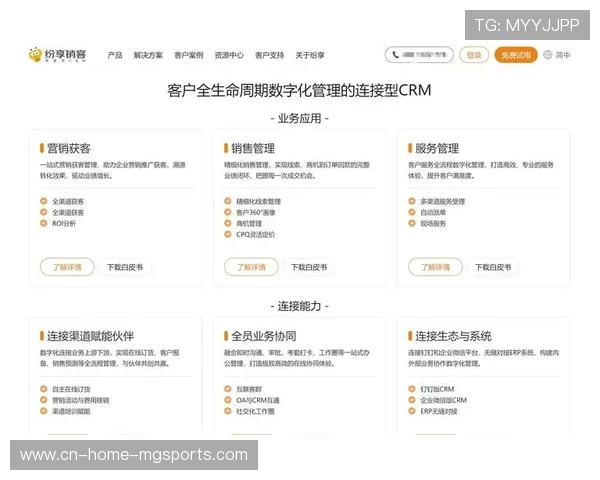Image resolution: width=600 pixels, height=480 pixels.
Task: Click 了解详情 in the 服务管理 card
Action: (x=435, y=267)
